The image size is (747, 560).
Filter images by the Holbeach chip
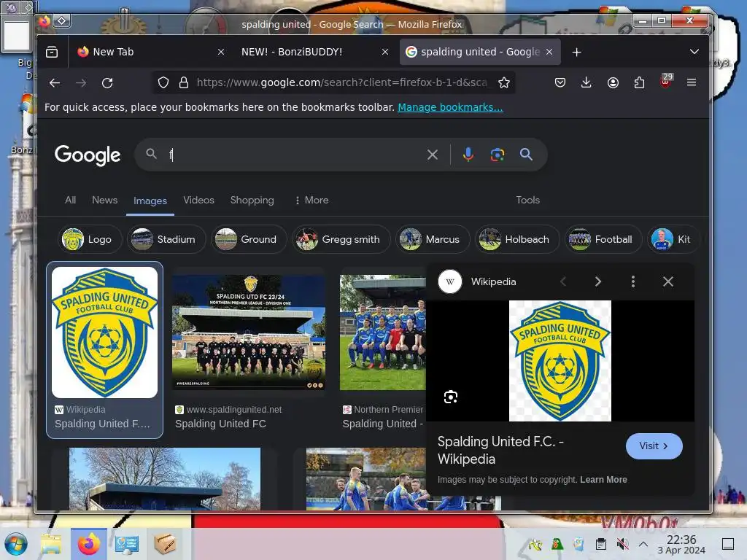[517, 239]
